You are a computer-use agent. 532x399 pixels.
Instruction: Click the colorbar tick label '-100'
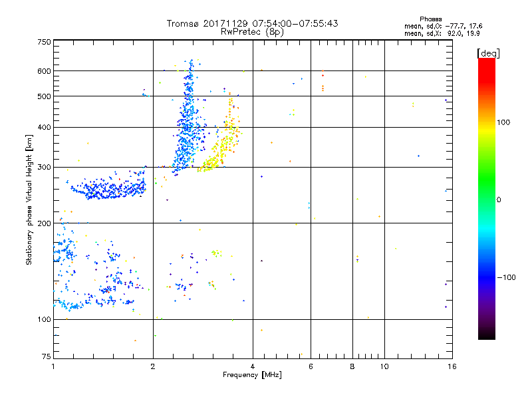(x=506, y=277)
